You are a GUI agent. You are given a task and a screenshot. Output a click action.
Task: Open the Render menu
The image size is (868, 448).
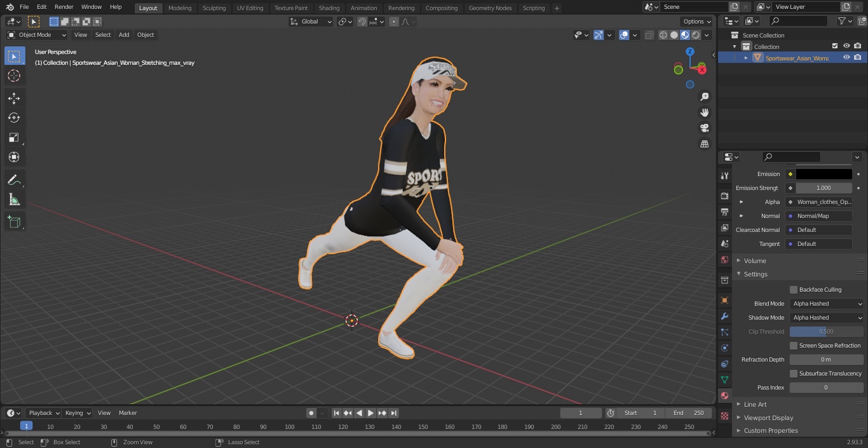(64, 7)
